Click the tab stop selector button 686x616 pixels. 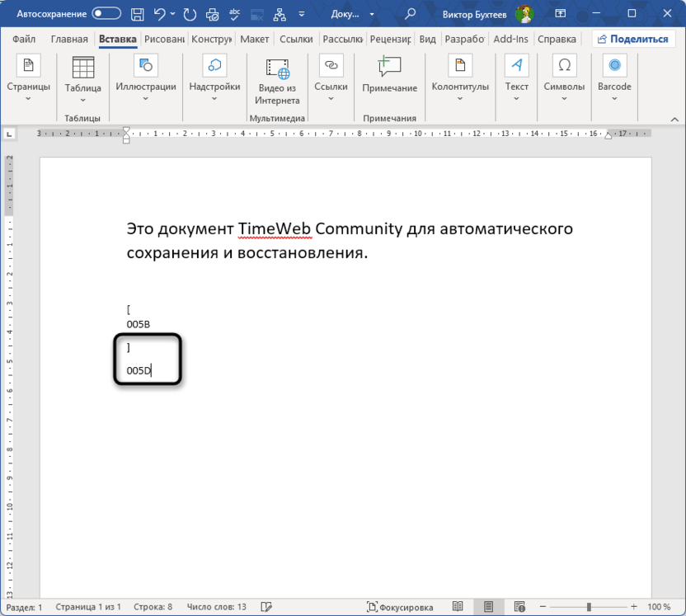[10, 134]
